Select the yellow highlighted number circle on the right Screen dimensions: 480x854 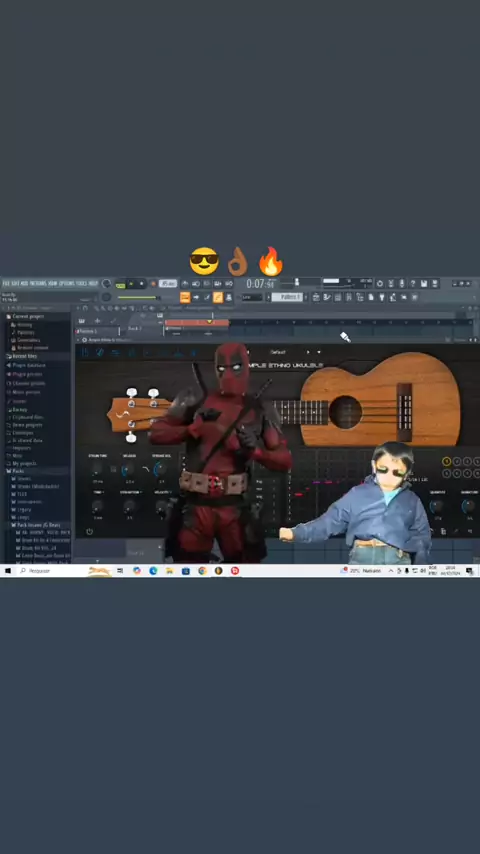[446, 461]
